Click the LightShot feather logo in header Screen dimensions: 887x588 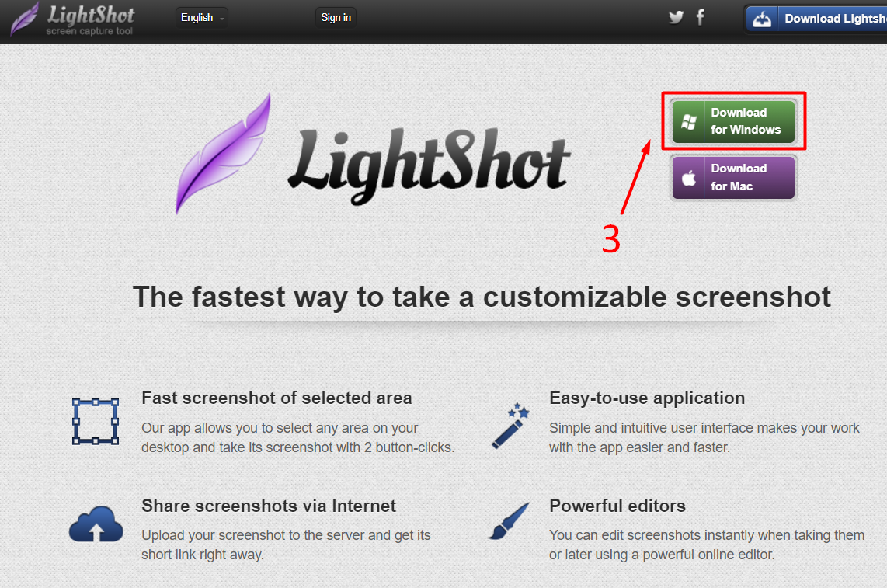pyautogui.click(x=25, y=19)
